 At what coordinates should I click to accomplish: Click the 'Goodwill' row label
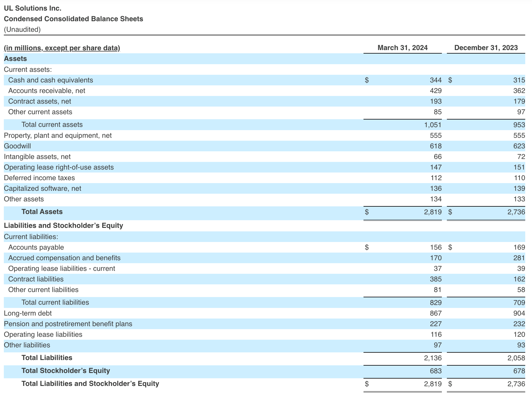pyautogui.click(x=17, y=146)
